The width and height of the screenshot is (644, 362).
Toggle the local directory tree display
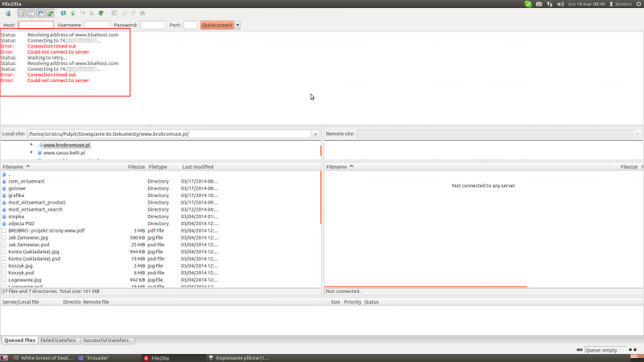coord(31,14)
